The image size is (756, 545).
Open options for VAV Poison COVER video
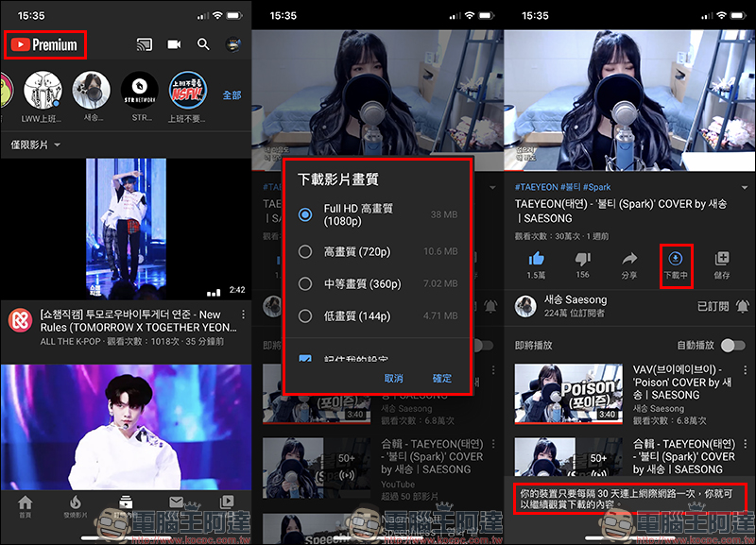pos(746,370)
